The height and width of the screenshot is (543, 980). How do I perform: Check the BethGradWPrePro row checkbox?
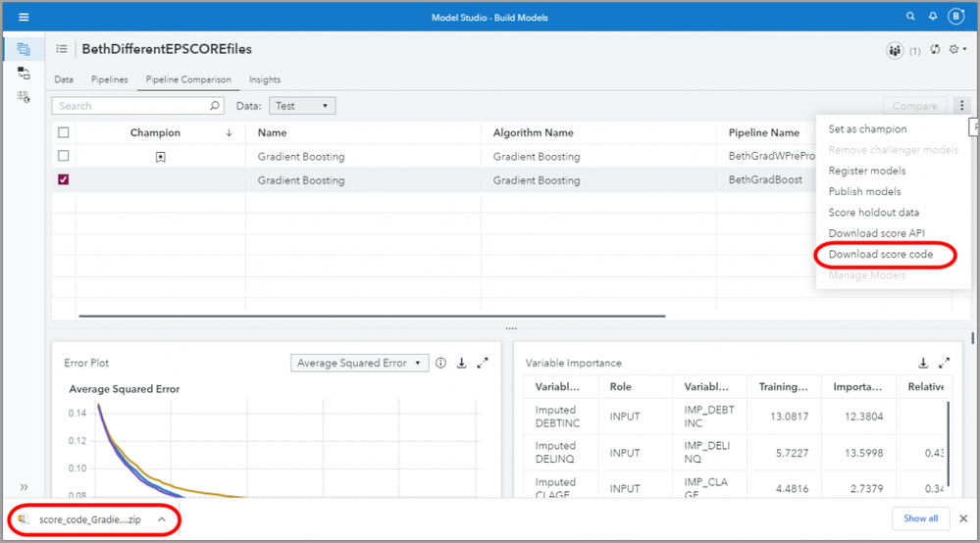pos(63,156)
